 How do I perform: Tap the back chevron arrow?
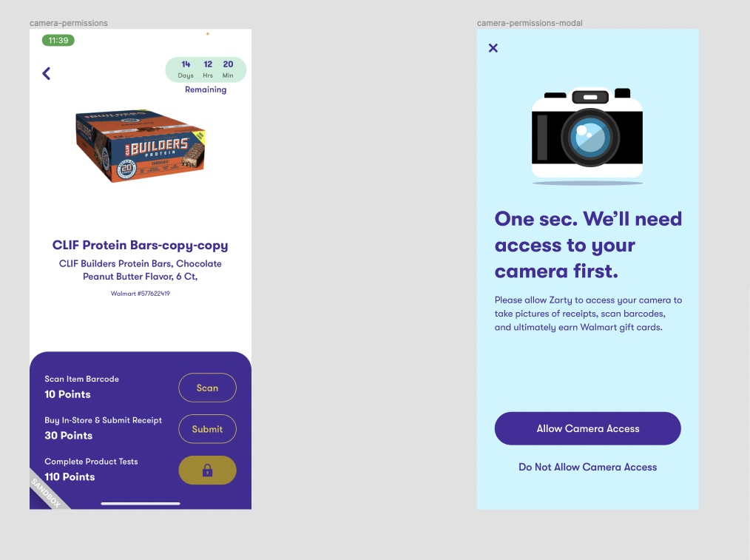pyautogui.click(x=47, y=73)
